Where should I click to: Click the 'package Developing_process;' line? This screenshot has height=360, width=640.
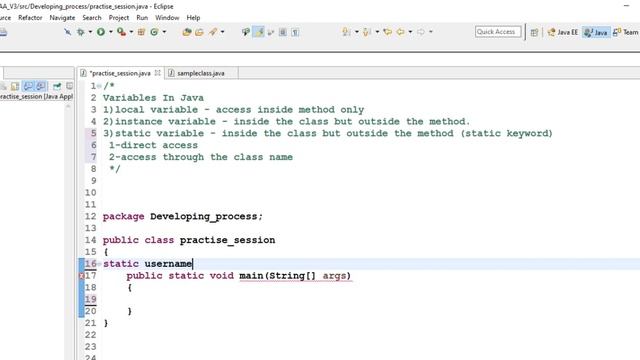[183, 216]
